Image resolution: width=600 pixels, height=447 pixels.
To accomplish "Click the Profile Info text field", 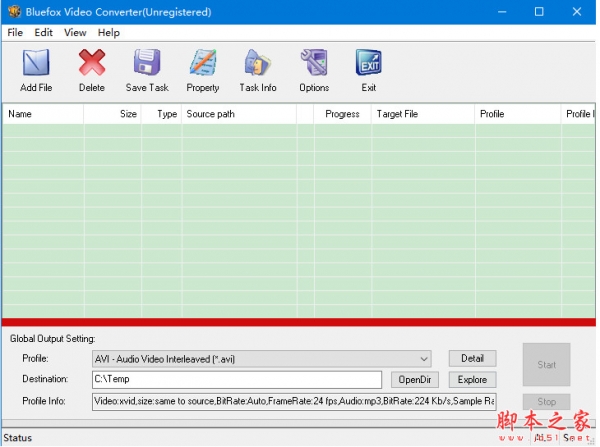I will point(294,401).
